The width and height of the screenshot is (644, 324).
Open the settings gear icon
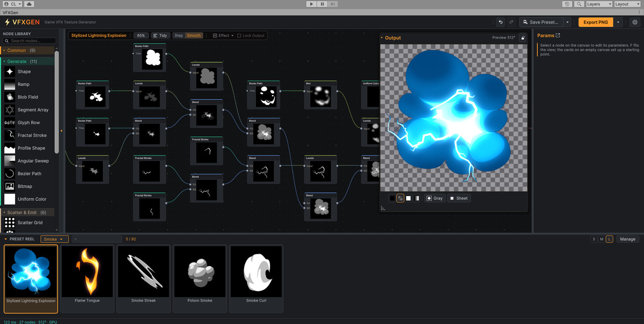[635, 22]
